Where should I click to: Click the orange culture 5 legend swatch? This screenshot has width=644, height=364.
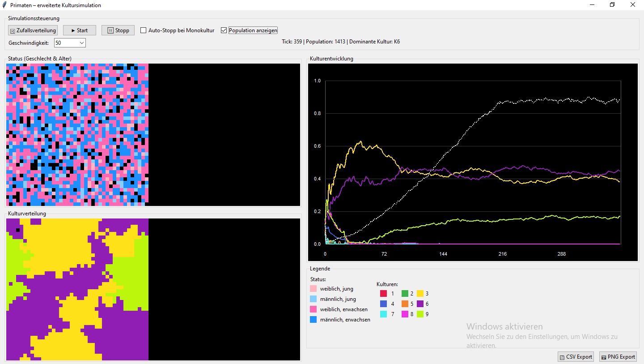point(405,304)
